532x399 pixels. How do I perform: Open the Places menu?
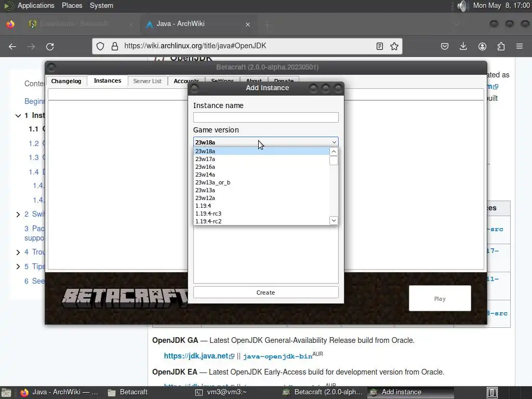click(x=72, y=5)
